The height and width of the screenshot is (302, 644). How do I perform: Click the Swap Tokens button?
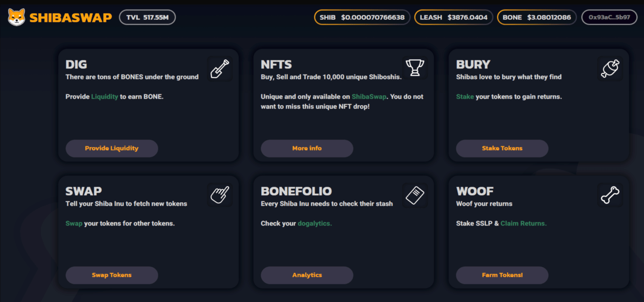pyautogui.click(x=112, y=275)
